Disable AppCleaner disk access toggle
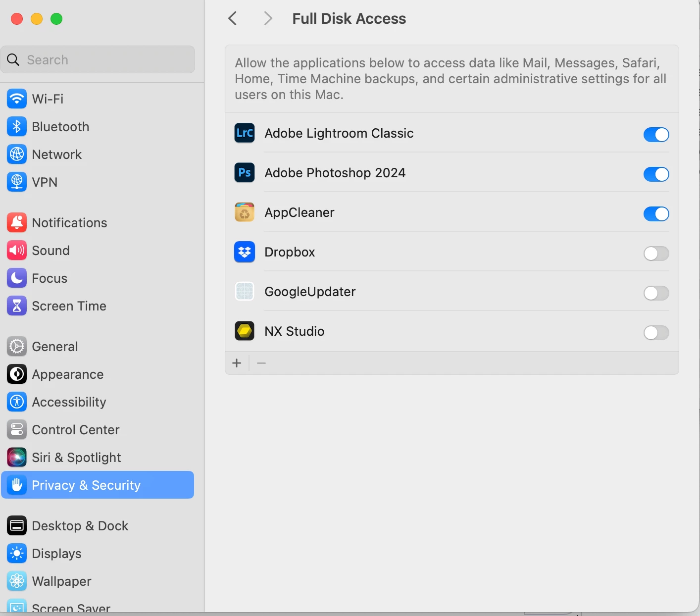700x616 pixels. click(656, 214)
